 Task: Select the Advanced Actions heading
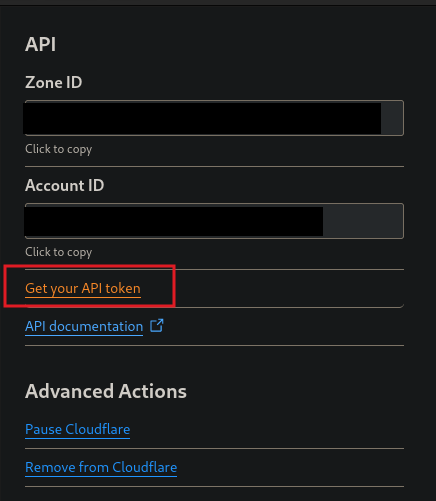click(106, 391)
